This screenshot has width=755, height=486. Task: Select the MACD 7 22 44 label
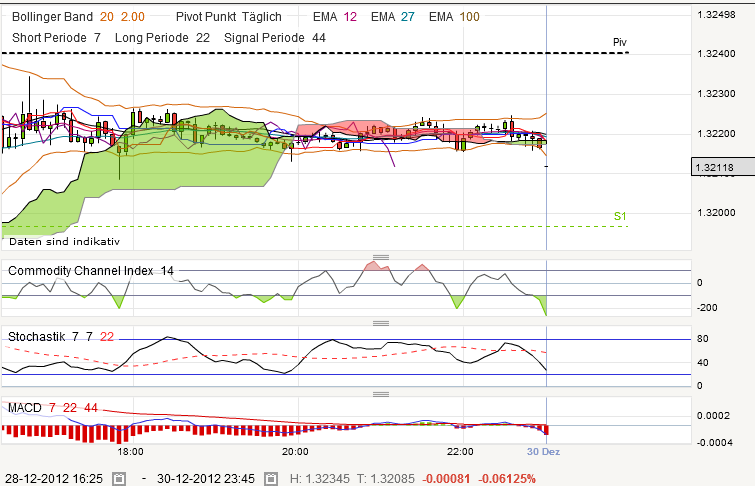53,408
